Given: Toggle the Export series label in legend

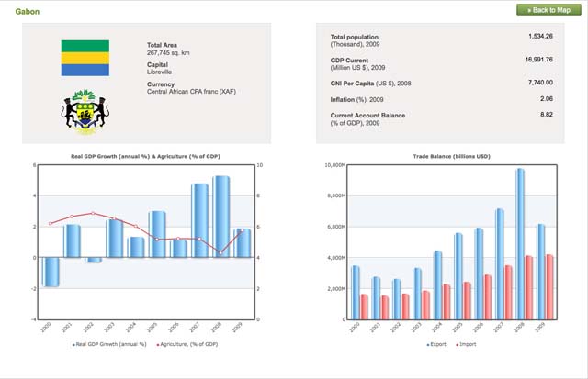Looking at the screenshot, I should coord(440,344).
